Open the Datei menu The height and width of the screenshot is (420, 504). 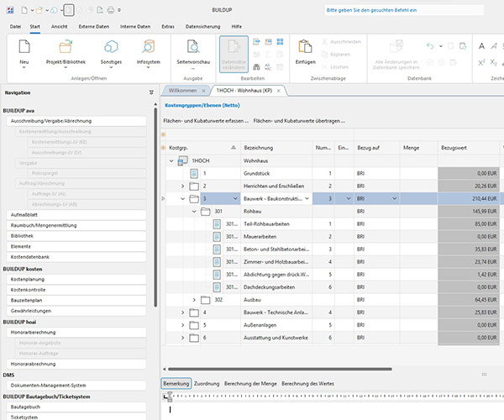click(15, 27)
